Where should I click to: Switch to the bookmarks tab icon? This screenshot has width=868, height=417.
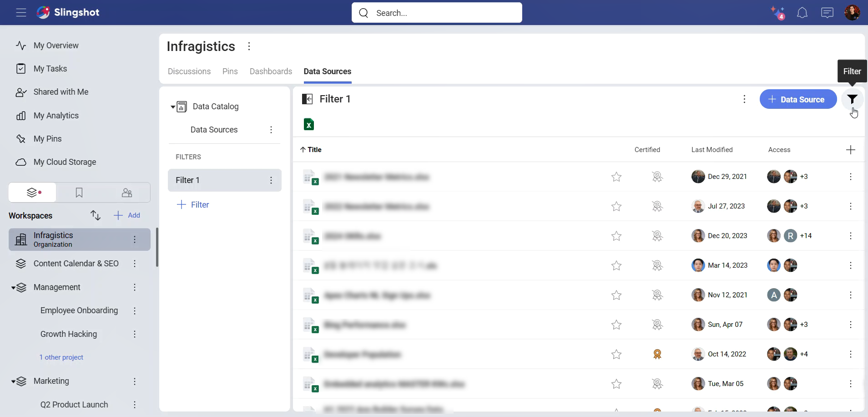(79, 193)
